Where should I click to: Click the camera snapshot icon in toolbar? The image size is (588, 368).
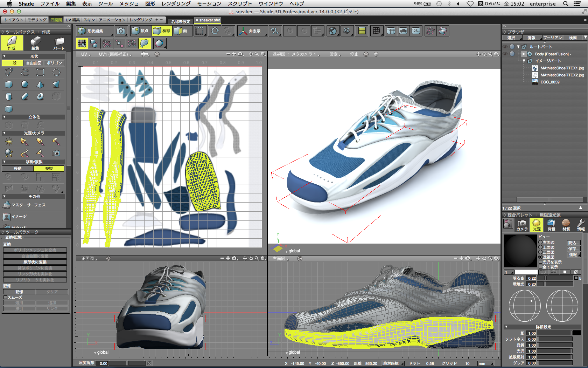121,31
